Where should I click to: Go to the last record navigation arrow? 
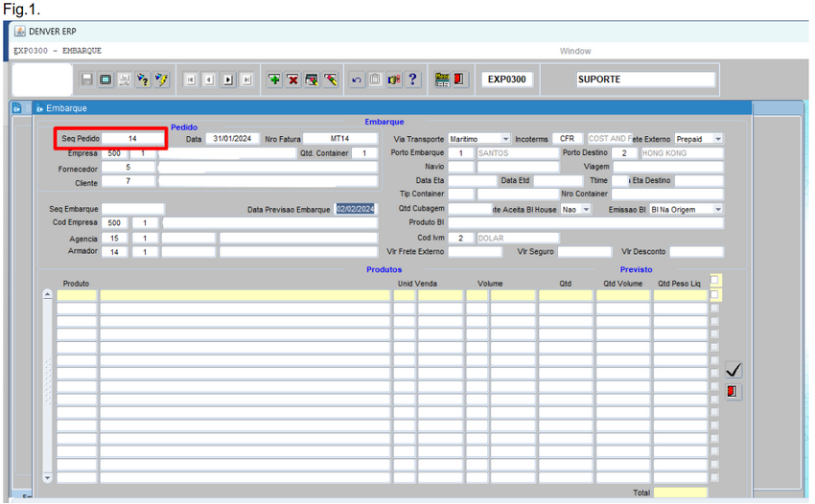246,80
